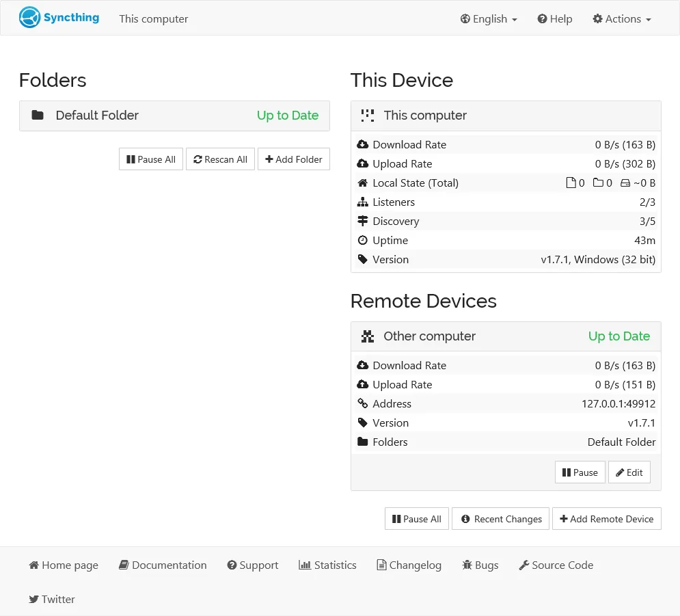
Task: Click the Rescan All button
Action: click(x=220, y=159)
